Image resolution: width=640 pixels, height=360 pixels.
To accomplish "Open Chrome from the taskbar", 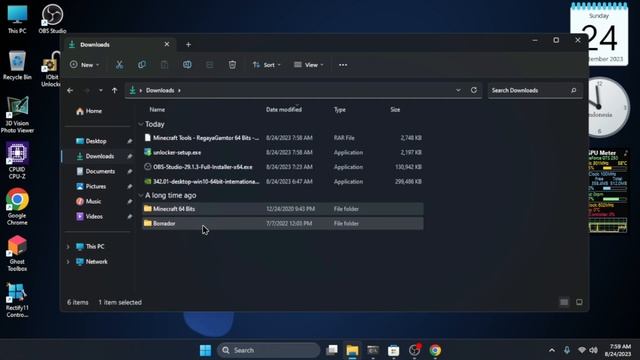I will tap(435, 350).
